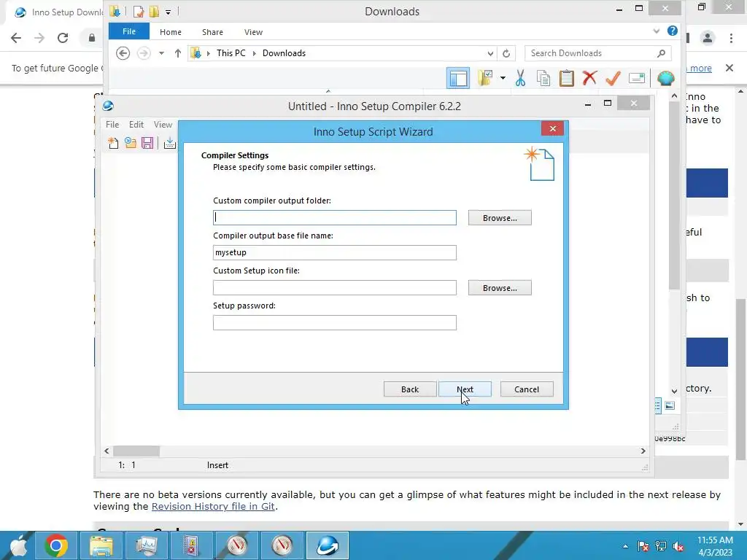Go back in the Chrome browser

pos(16,38)
